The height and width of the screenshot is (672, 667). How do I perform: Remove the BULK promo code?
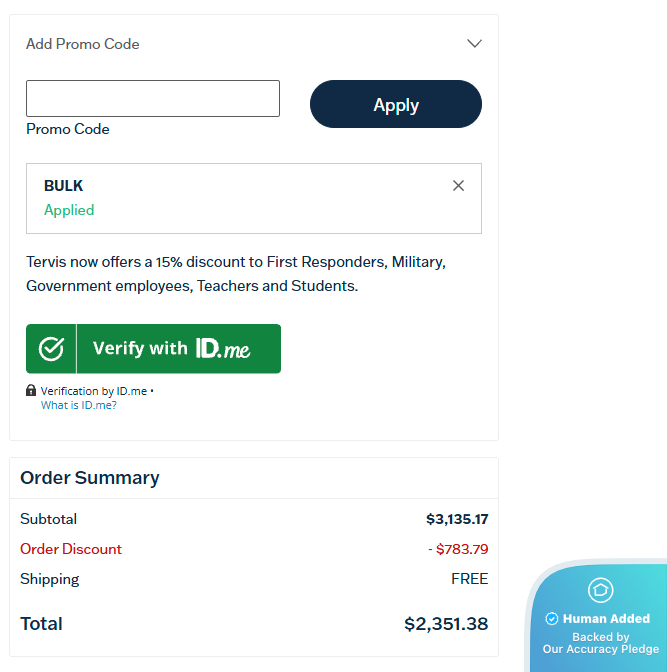point(458,186)
